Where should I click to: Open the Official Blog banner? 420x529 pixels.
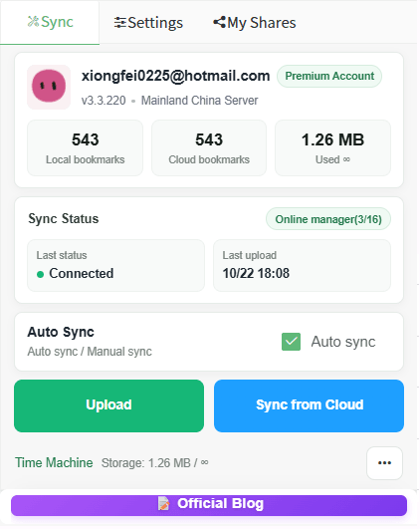click(x=209, y=505)
